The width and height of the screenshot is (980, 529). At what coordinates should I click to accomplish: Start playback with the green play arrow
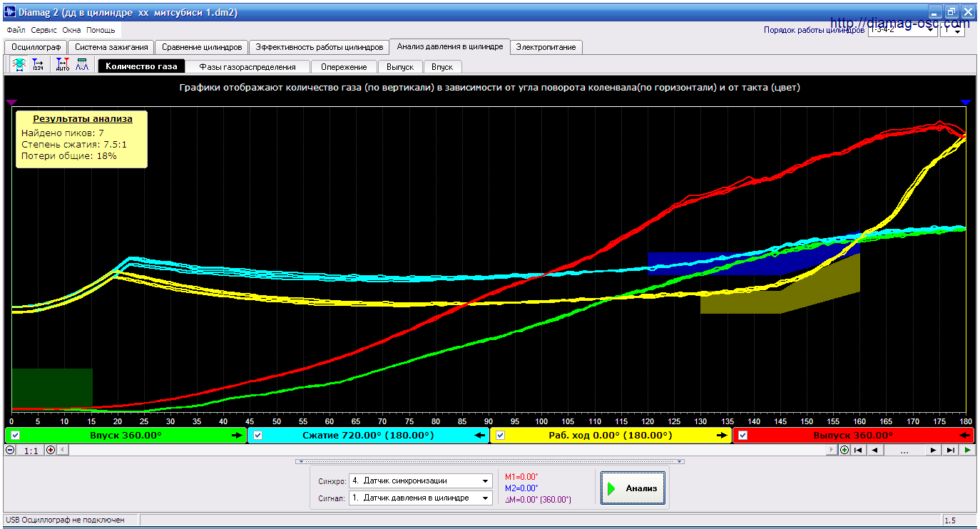coord(967,450)
